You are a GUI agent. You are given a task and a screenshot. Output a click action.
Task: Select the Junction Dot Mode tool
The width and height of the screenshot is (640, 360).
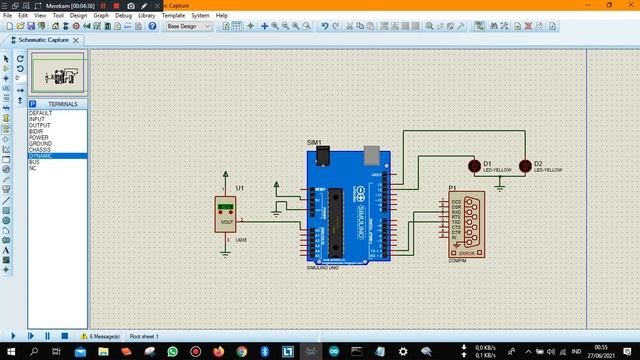click(x=6, y=78)
